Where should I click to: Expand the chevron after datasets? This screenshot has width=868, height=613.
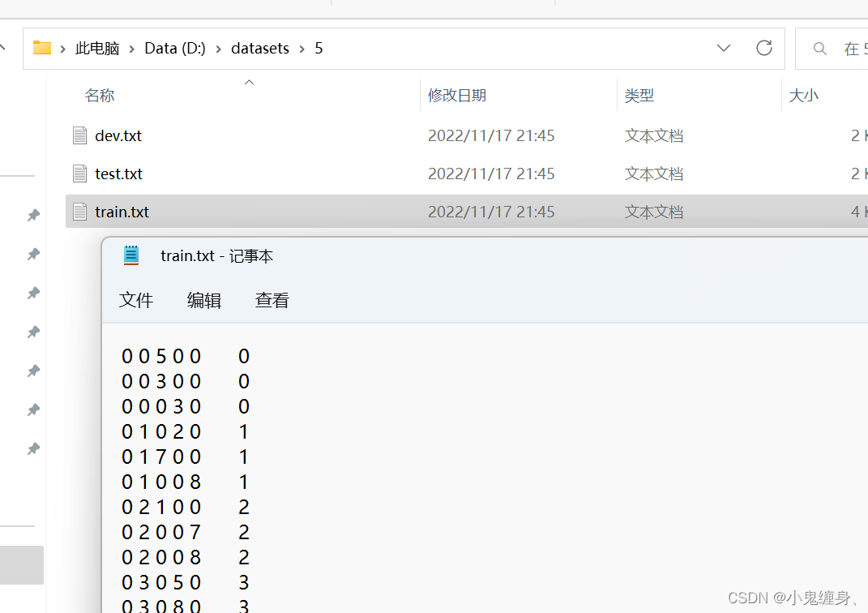point(301,49)
